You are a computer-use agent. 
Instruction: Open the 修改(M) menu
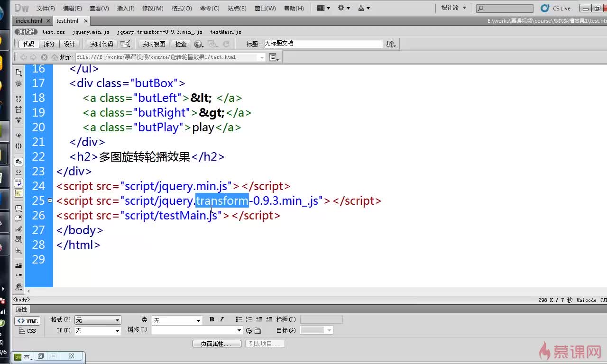click(152, 8)
